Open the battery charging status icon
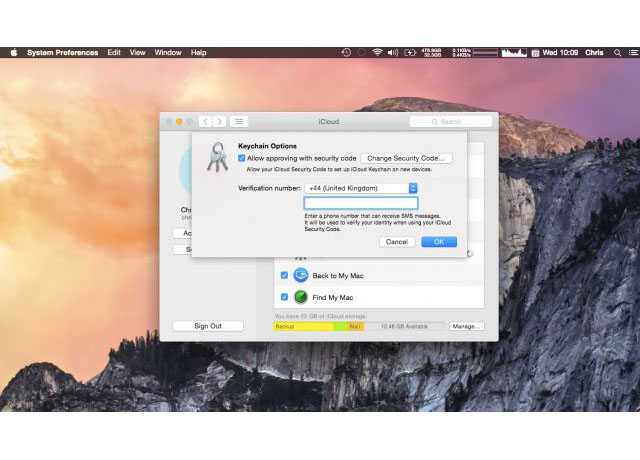The height and width of the screenshot is (460, 640). click(410, 53)
